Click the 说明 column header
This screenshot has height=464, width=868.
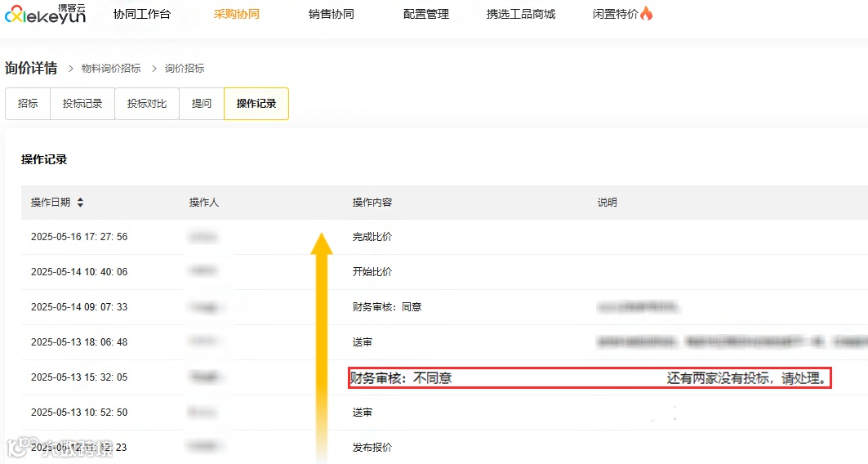coord(608,202)
